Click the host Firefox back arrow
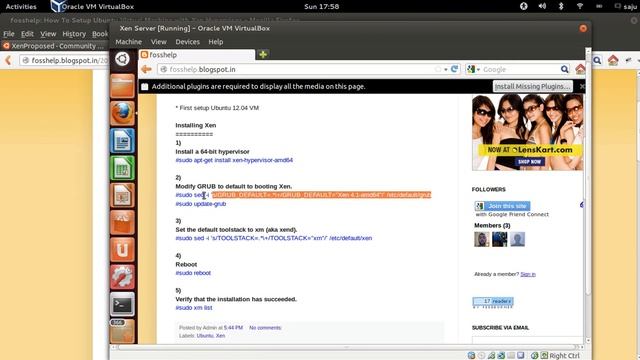The height and width of the screenshot is (360, 640). tap(8, 60)
